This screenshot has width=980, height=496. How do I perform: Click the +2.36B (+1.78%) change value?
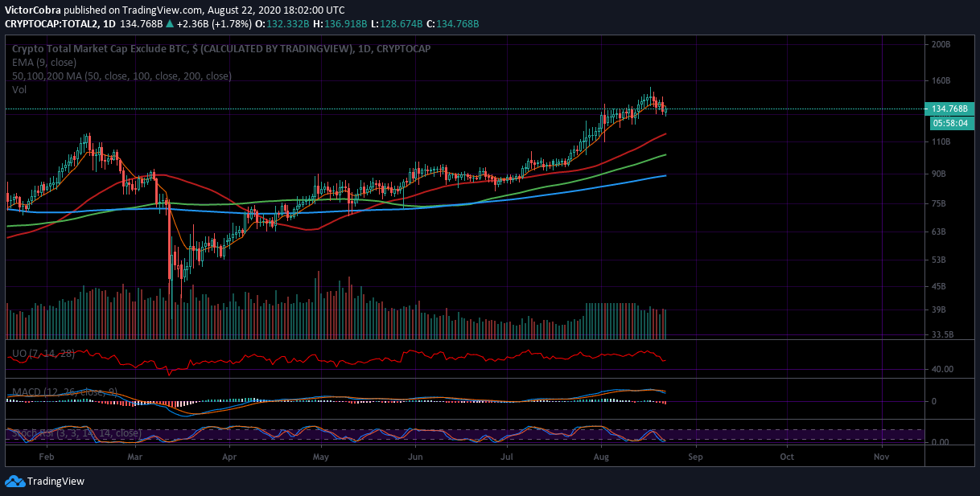213,23
